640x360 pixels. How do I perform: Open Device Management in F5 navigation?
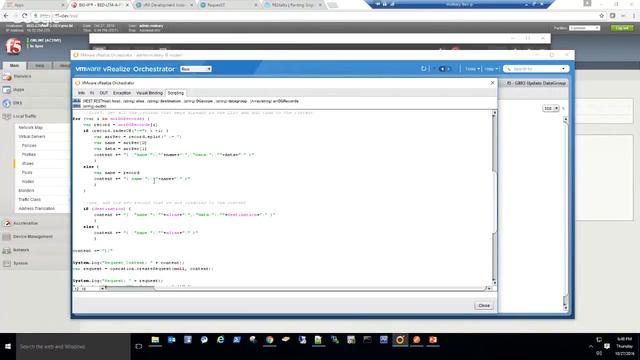(x=33, y=237)
